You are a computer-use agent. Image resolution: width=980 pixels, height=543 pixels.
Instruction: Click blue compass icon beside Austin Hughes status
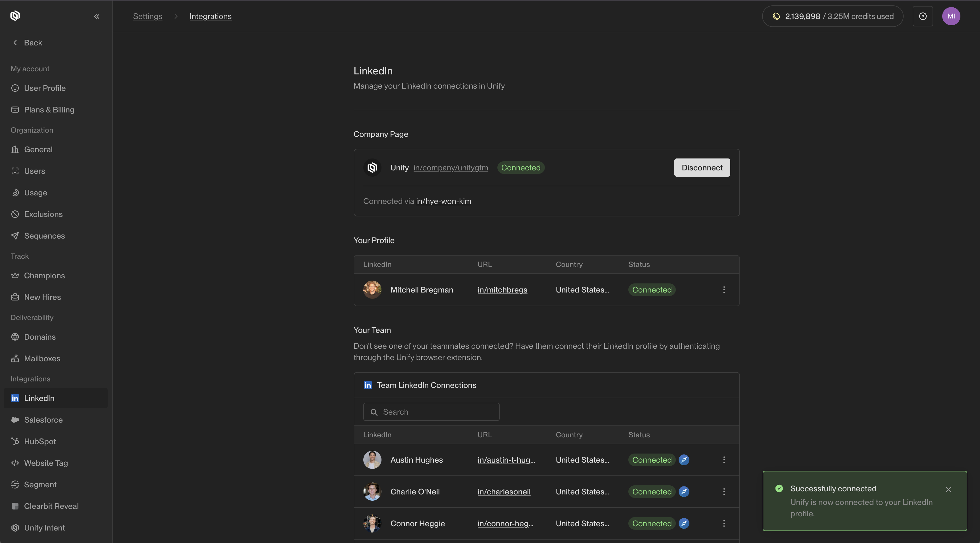684,460
